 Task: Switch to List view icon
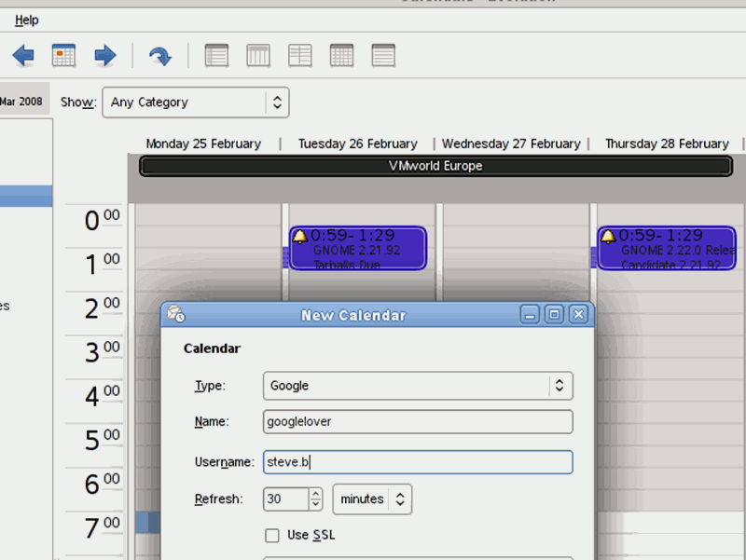tap(383, 55)
